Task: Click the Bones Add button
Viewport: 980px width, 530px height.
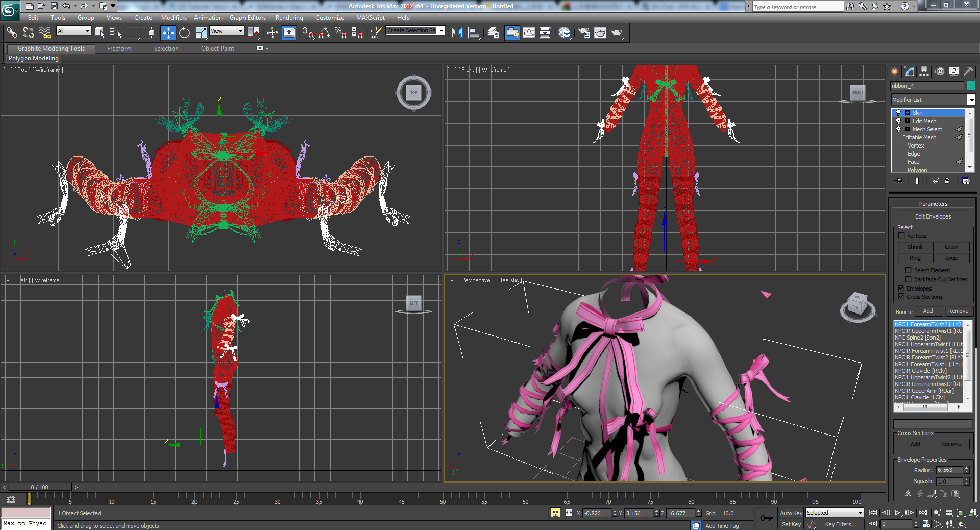Action: (x=928, y=311)
